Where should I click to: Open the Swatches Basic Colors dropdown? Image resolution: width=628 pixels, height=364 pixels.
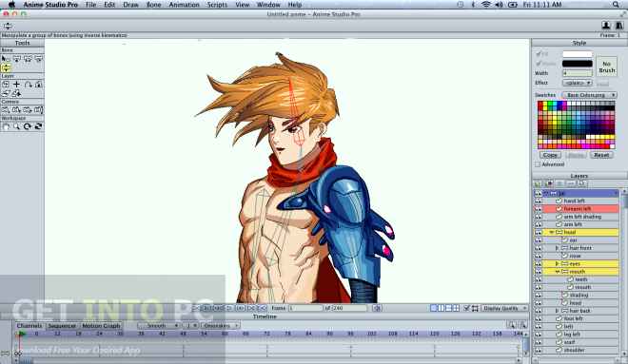click(589, 95)
